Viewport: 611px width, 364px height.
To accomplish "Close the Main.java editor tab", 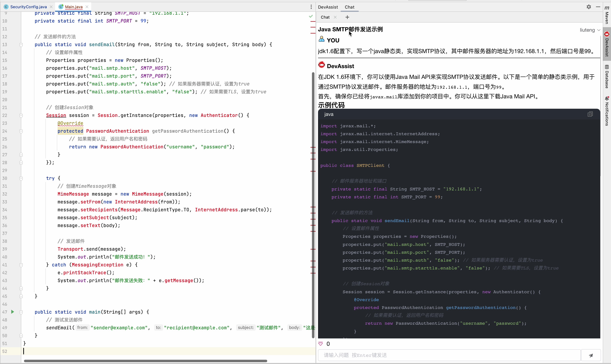I will (87, 7).
